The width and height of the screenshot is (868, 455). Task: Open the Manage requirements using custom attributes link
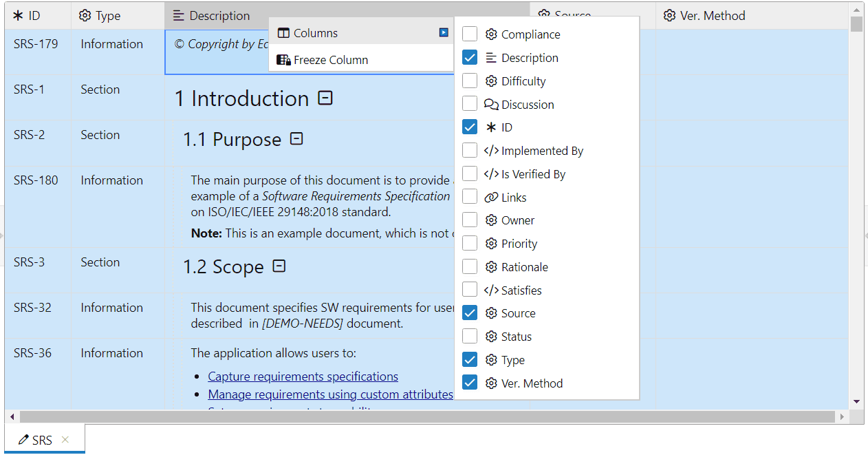[331, 394]
